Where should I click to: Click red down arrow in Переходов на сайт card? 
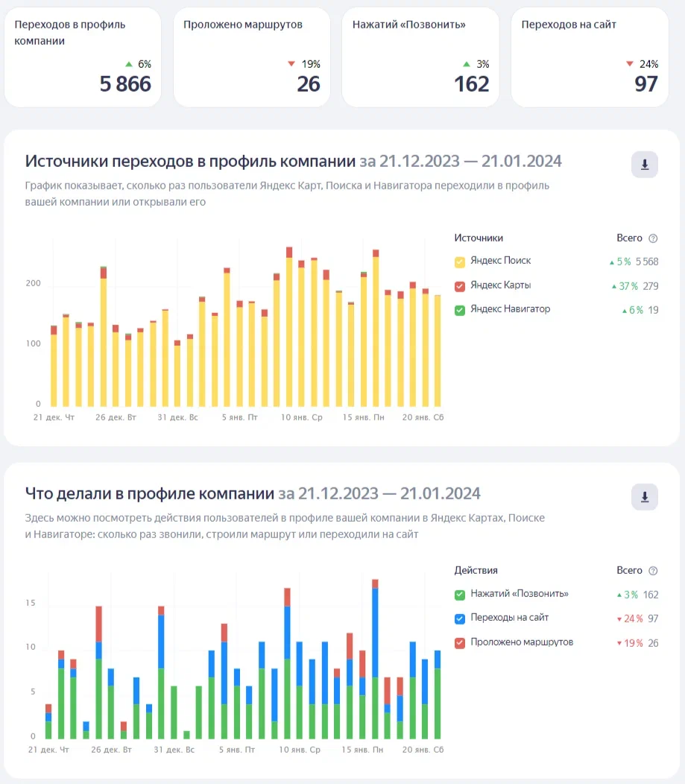(x=630, y=64)
